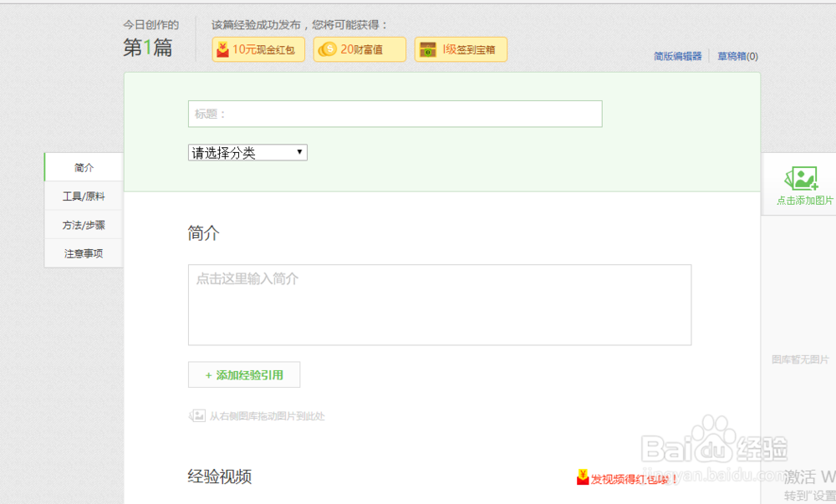
Task: Click the 20财富值 coin icon
Action: (x=330, y=49)
